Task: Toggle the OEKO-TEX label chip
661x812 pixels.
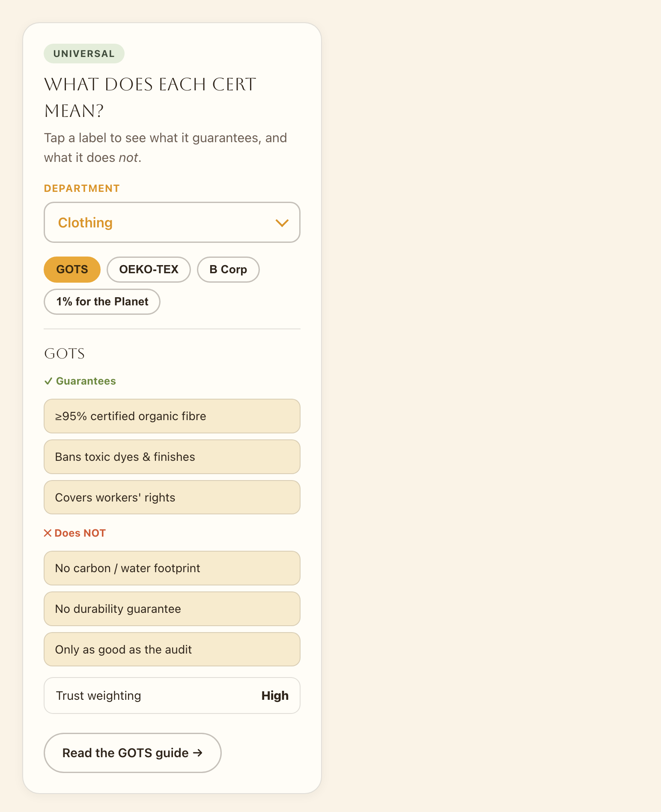Action: pos(149,269)
